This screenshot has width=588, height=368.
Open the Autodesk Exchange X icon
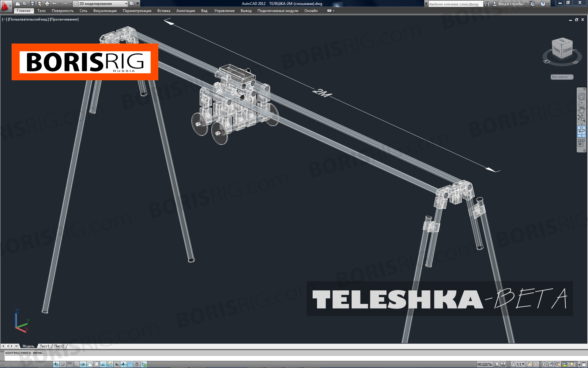pos(532,4)
